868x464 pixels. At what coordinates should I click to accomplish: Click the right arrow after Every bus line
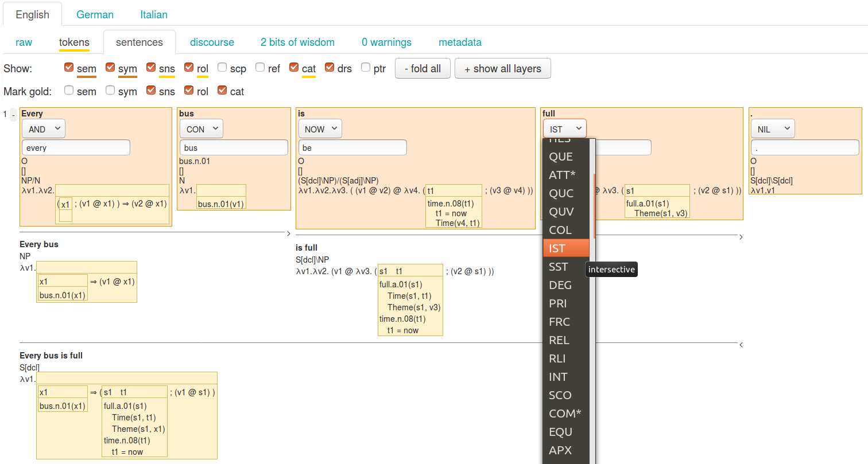coord(288,233)
